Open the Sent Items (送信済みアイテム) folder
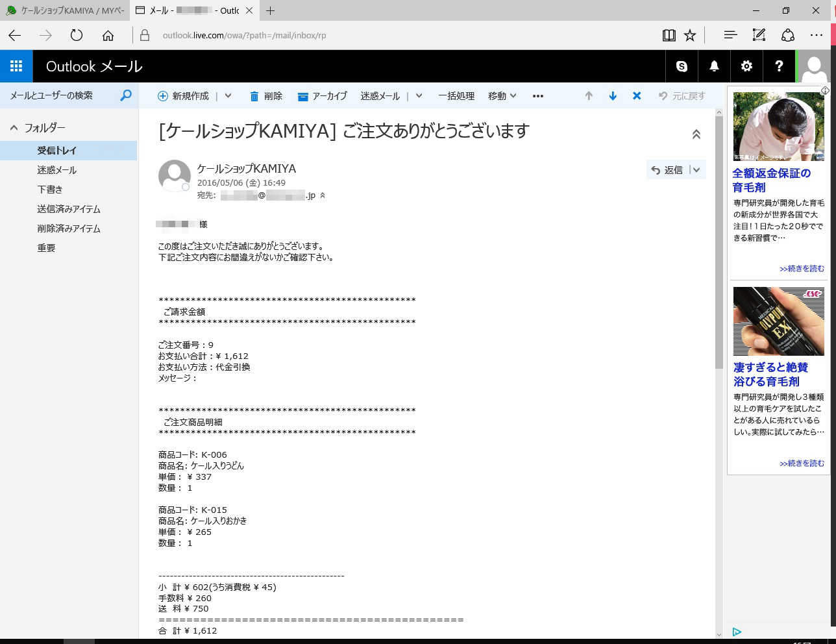Screen dimensions: 836x644 click(x=69, y=209)
